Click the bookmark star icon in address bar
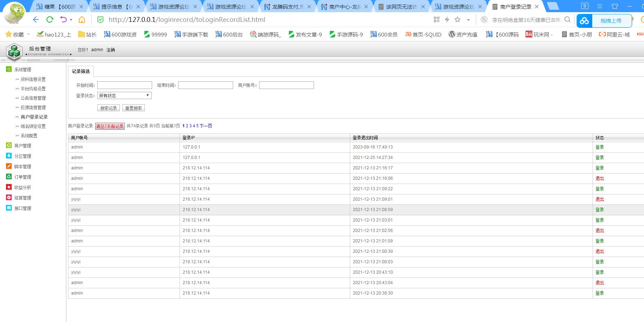Image resolution: width=644 pixels, height=322 pixels. click(457, 20)
